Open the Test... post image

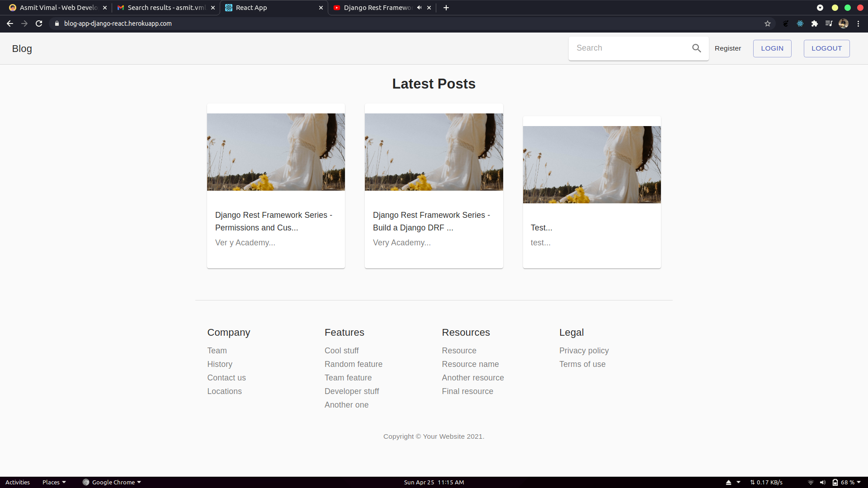coord(592,164)
